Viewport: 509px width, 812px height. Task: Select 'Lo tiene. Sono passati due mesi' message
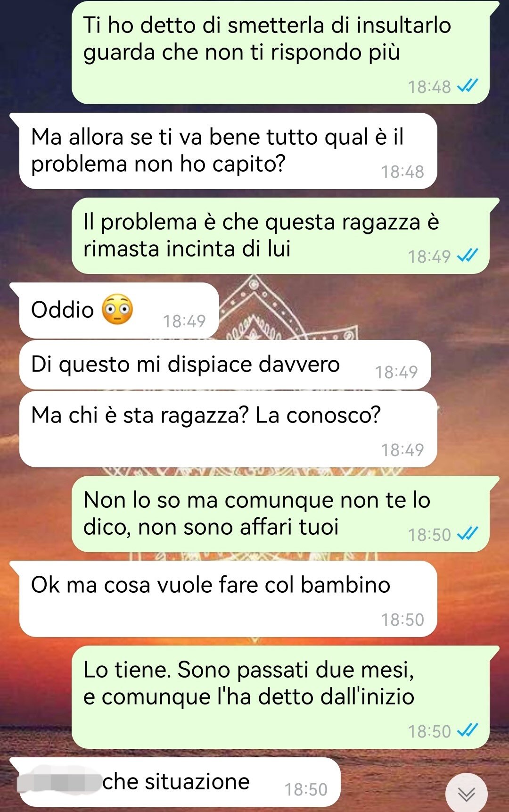click(281, 697)
